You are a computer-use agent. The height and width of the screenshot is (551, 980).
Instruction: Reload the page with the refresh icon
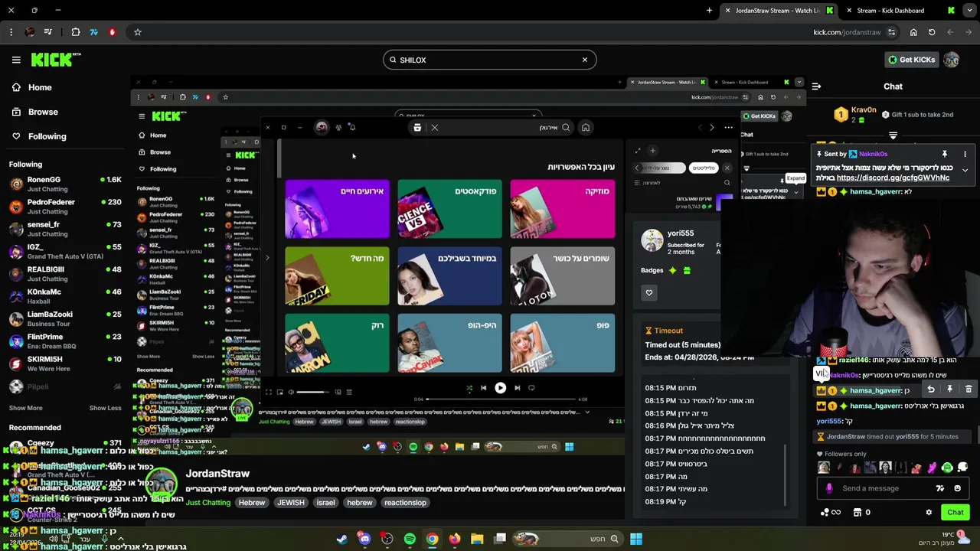point(932,32)
